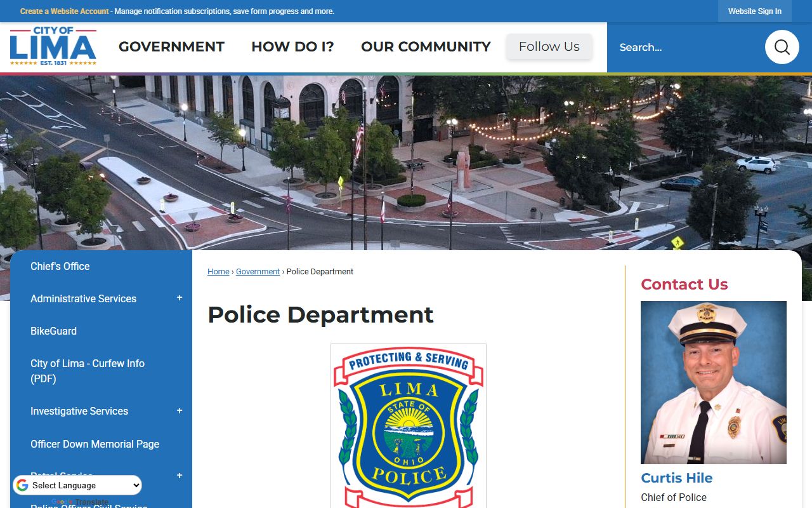Go to Home breadcrumb link
Screen dimensions: 812x508
point(218,272)
